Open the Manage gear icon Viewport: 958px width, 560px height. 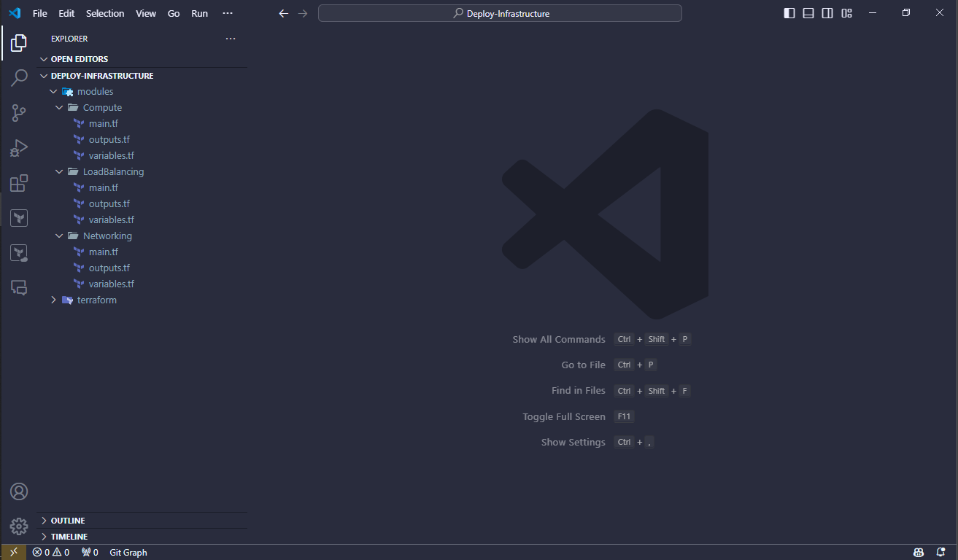pos(19,526)
